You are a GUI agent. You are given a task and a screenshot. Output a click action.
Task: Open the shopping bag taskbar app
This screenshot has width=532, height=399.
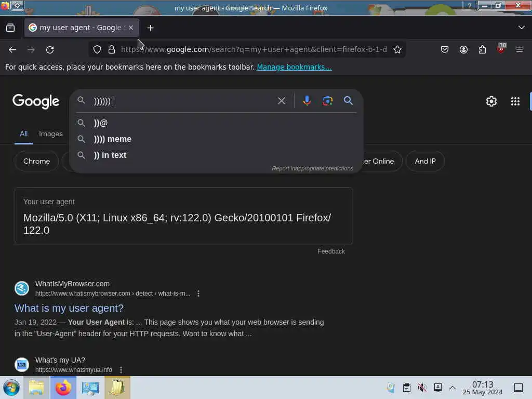[x=117, y=388]
